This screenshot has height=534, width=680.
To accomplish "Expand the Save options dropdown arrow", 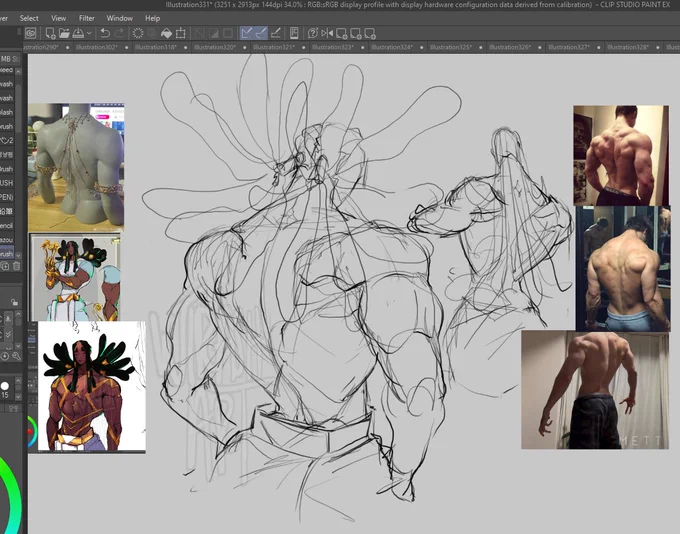I will [89, 33].
